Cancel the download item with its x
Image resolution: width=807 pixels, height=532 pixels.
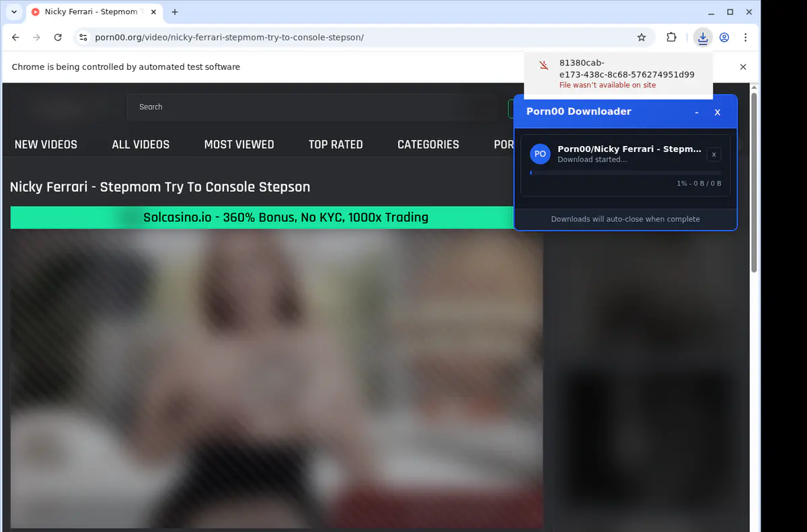714,155
